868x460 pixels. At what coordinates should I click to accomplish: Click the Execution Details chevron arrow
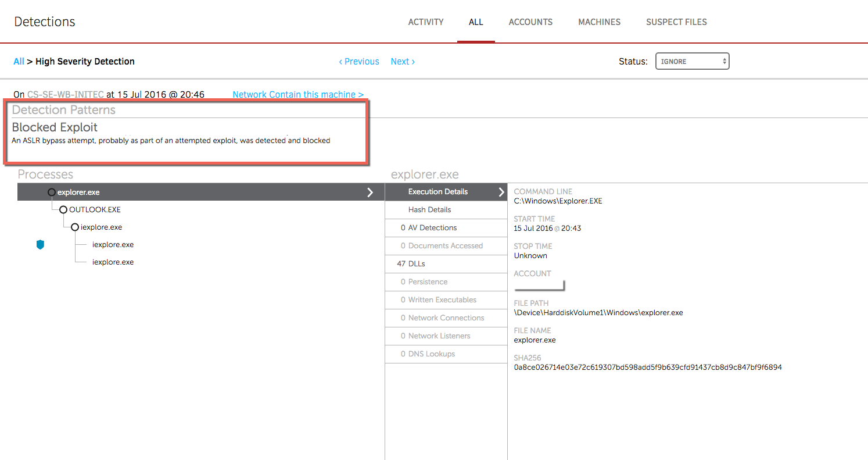(x=500, y=192)
